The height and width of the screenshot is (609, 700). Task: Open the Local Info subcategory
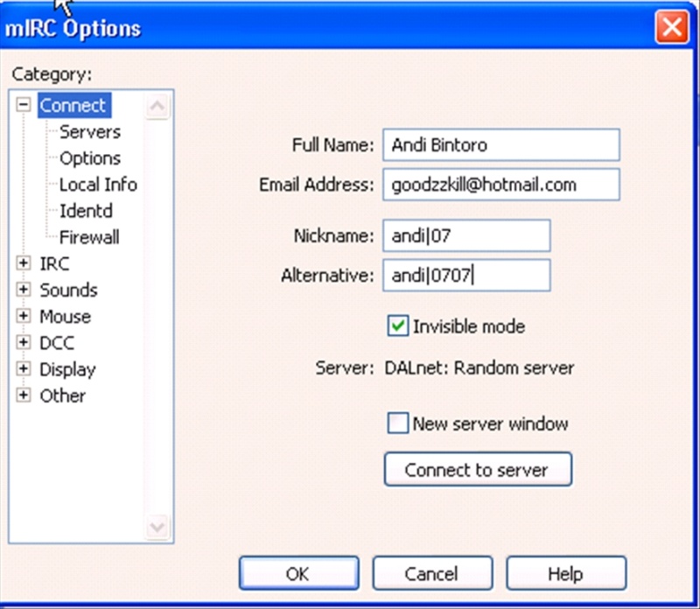(x=98, y=185)
